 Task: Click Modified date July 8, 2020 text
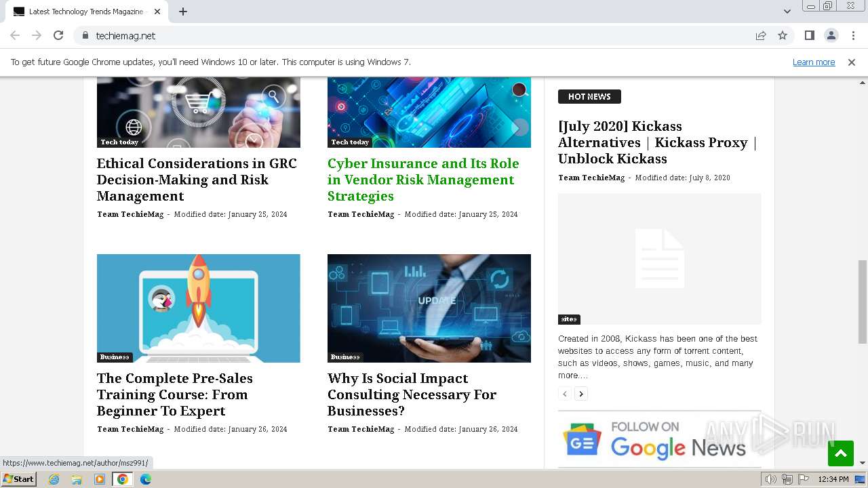pos(683,178)
